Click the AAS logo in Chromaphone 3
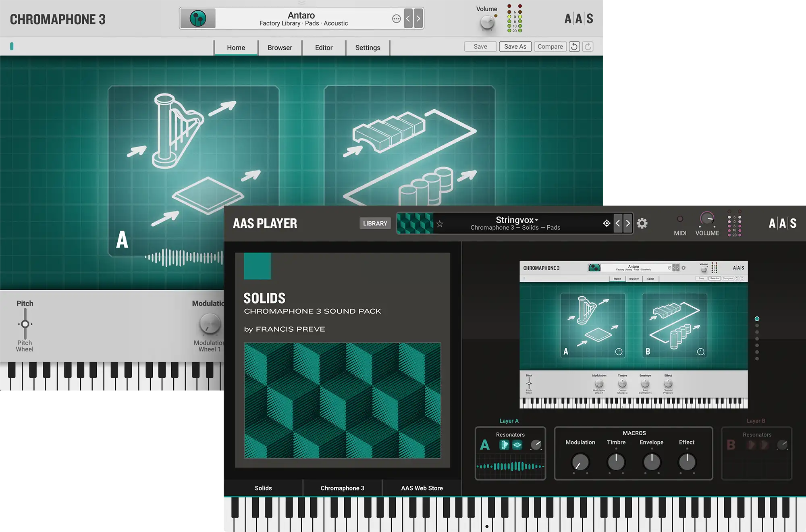This screenshot has width=806, height=532. coord(579,19)
